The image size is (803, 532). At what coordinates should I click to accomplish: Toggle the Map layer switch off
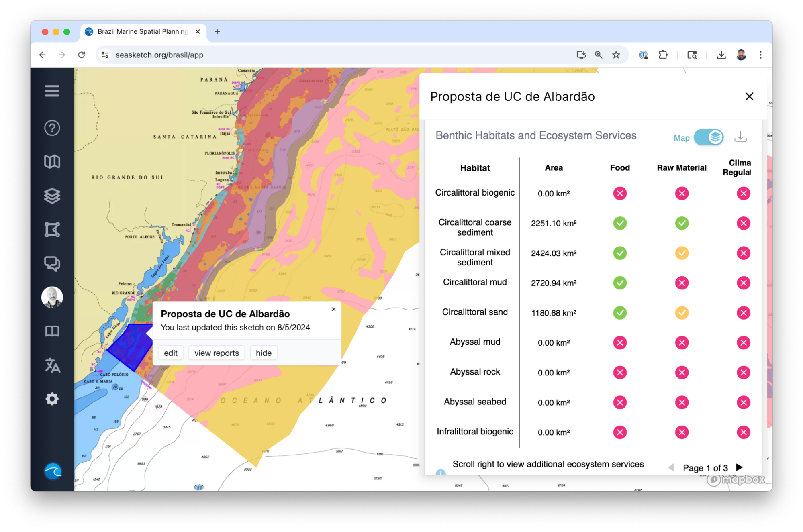click(x=709, y=137)
